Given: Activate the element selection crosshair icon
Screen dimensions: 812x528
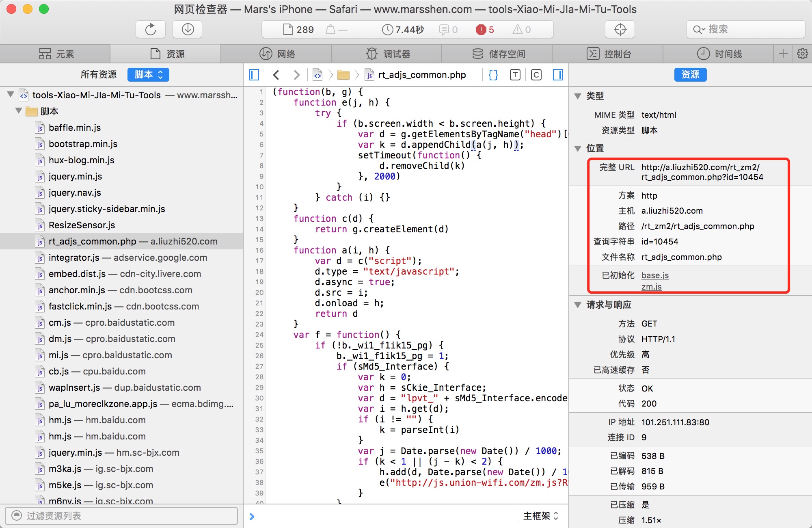Looking at the screenshot, I should (620, 29).
